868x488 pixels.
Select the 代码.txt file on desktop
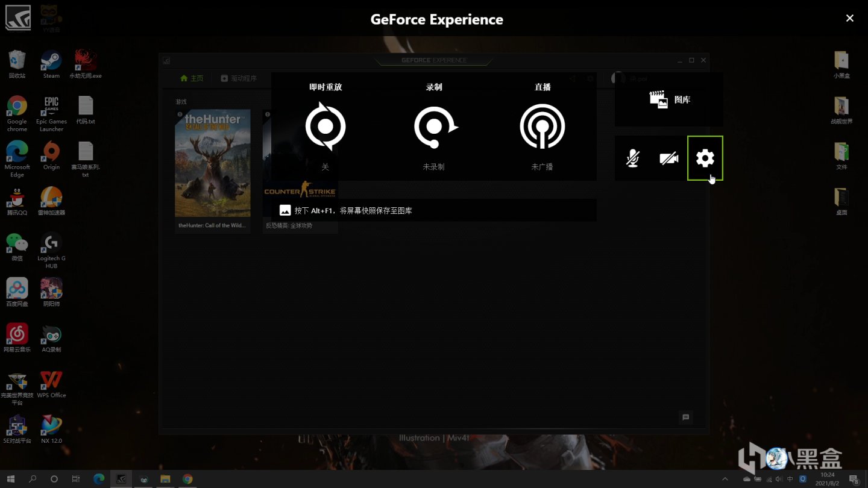(x=86, y=110)
